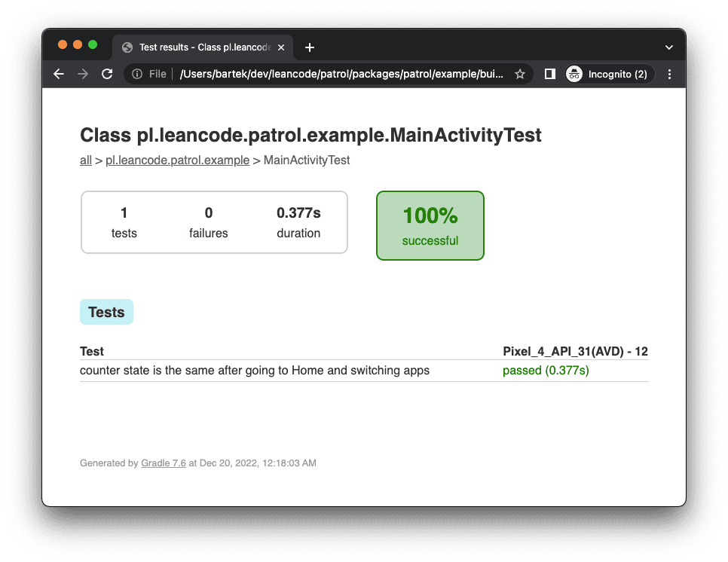Click the browser back navigation arrow

coord(58,74)
